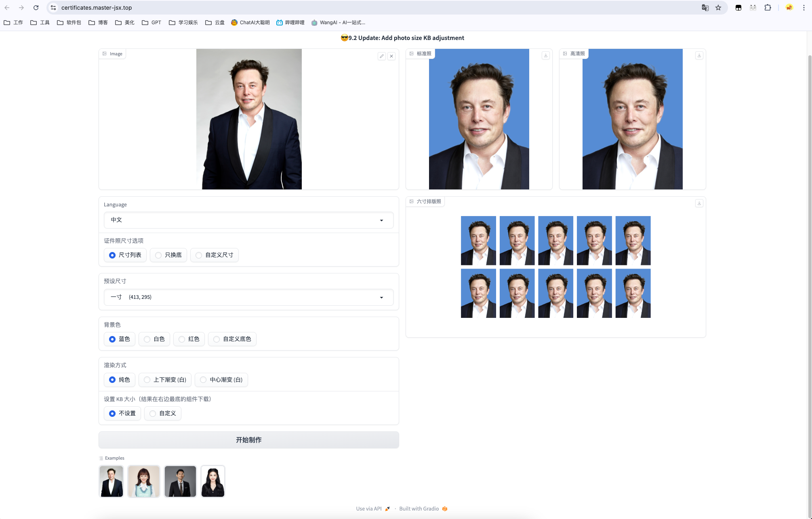
Task: Download the 六寸排版照 layout image
Action: [699, 203]
